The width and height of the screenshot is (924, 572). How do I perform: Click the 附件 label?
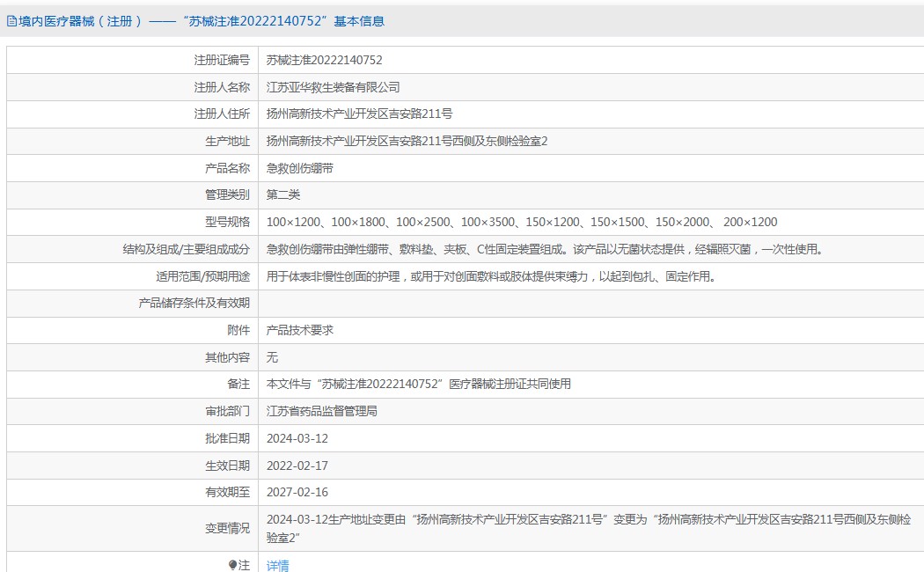238,331
